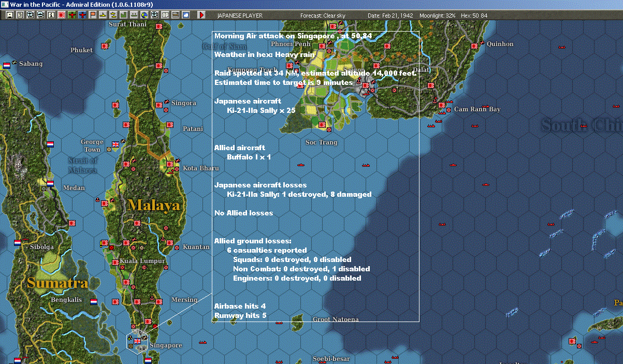Viewport: 623px width, 364px height.
Task: Click the first overlapping-windows toolbar icon
Action: coord(30,15)
